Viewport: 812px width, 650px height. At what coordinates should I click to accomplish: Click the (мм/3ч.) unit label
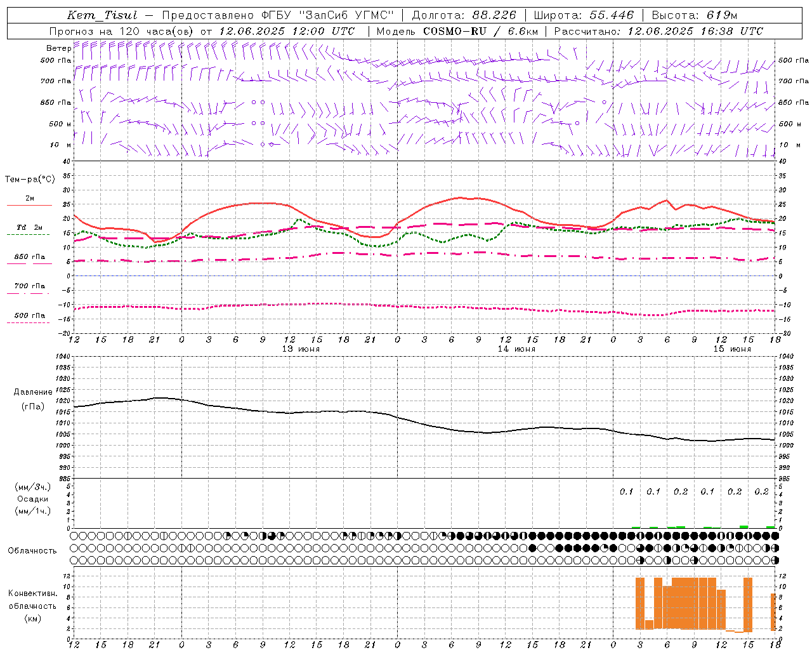click(33, 487)
